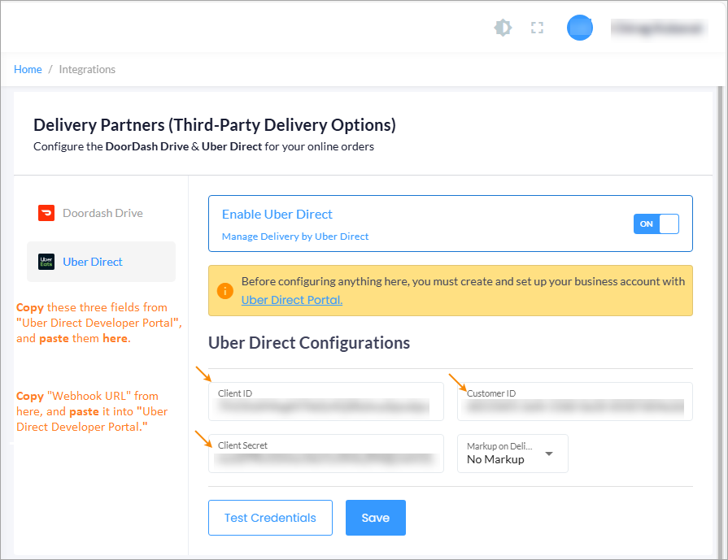Select the Uber Direct tab
Image resolution: width=728 pixels, height=560 pixels.
coord(101,262)
